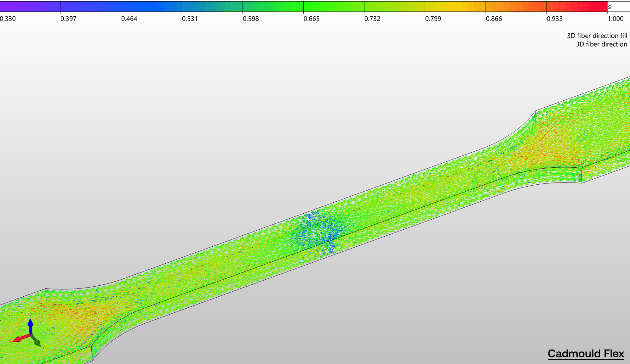Select the '3D fiber direction' result label
Screen dimensions: 630x364
point(601,44)
